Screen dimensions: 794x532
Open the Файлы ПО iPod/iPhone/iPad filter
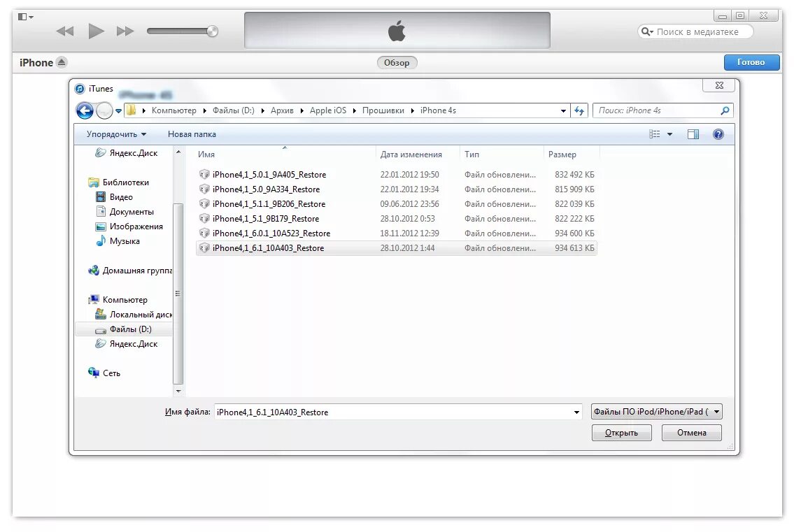click(656, 412)
